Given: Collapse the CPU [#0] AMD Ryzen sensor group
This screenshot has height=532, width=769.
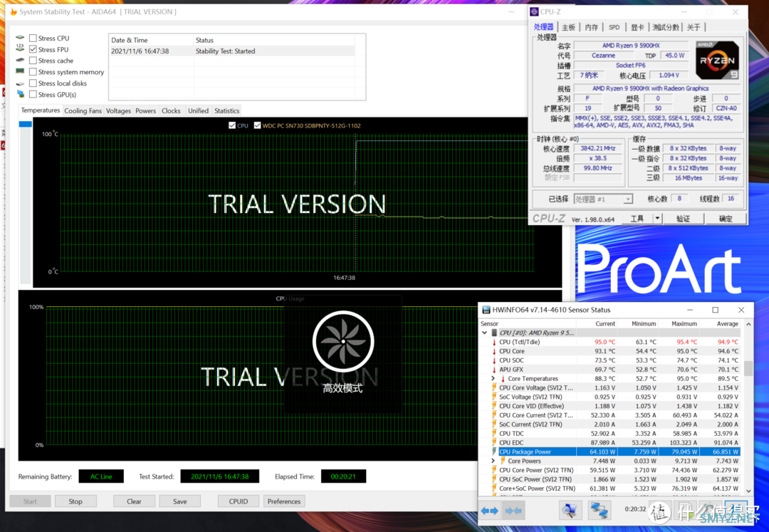Looking at the screenshot, I should [x=485, y=333].
